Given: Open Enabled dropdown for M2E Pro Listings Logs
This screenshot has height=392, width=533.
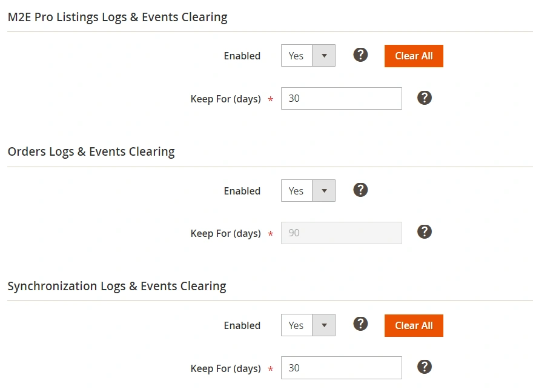Looking at the screenshot, I should point(308,56).
